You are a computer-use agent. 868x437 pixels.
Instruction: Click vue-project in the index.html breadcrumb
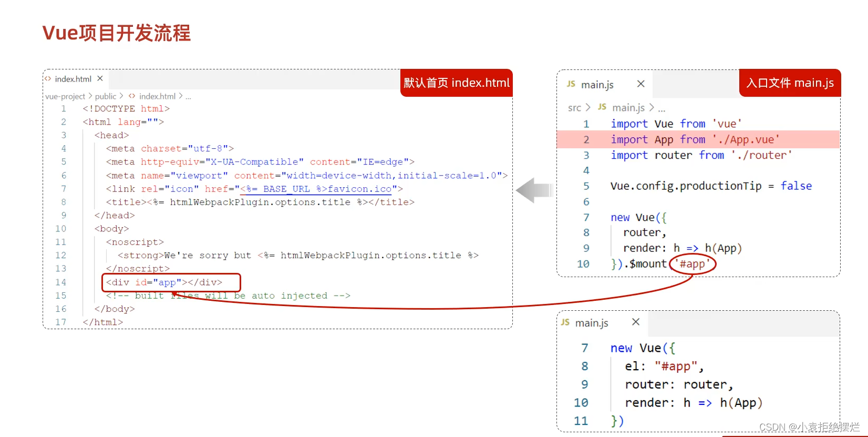click(x=65, y=96)
